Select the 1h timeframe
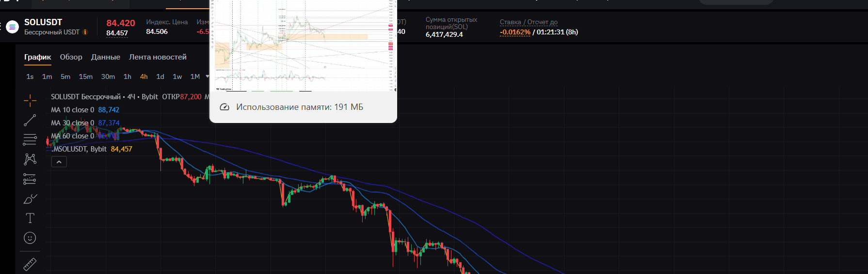 128,76
